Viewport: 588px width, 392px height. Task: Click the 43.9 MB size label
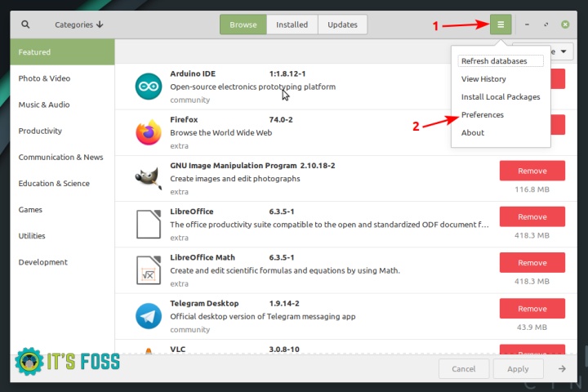[532, 327]
